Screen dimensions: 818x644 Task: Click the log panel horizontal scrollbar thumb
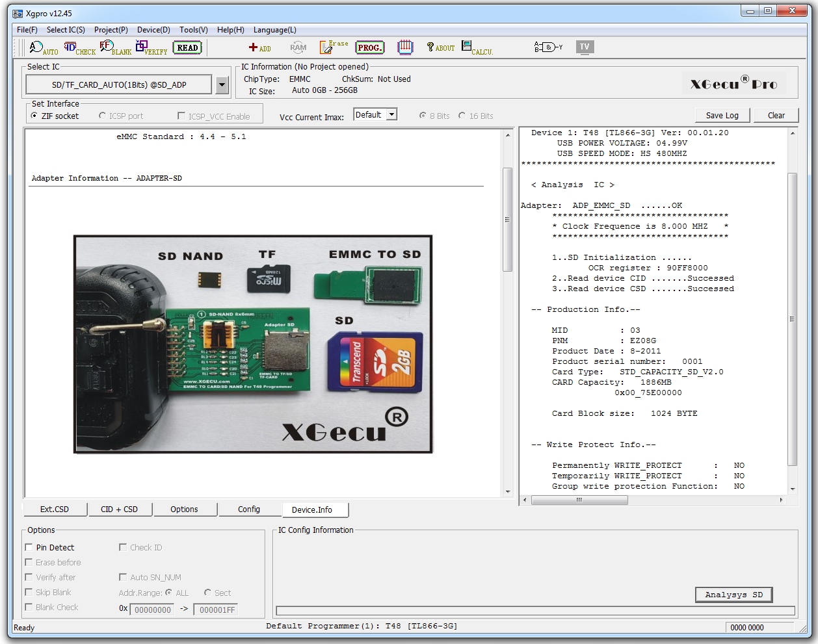click(579, 500)
